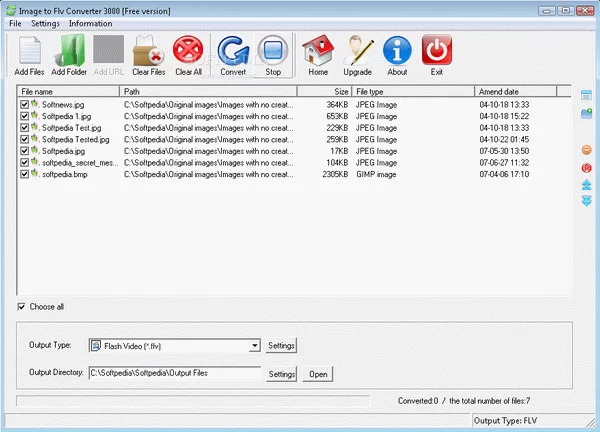Uncheck the softpedia_secret_mes checkbox
The width and height of the screenshot is (600, 432).
tap(24, 163)
